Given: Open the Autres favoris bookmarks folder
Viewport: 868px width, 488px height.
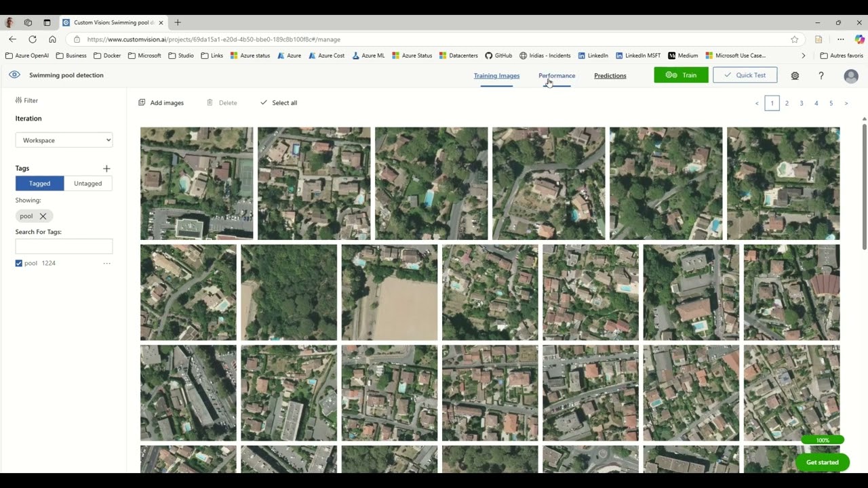Looking at the screenshot, I should (842, 56).
